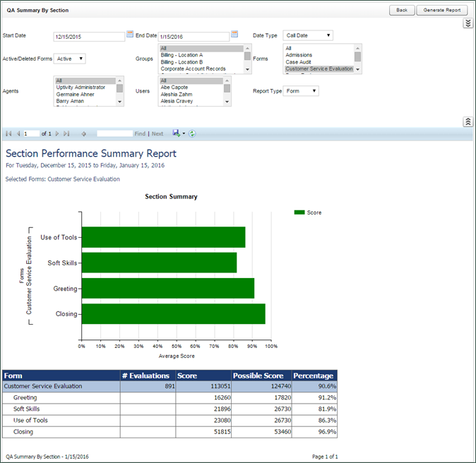This screenshot has height=463, width=476.
Task: Select Case Audit in Forms list
Action: (x=299, y=62)
